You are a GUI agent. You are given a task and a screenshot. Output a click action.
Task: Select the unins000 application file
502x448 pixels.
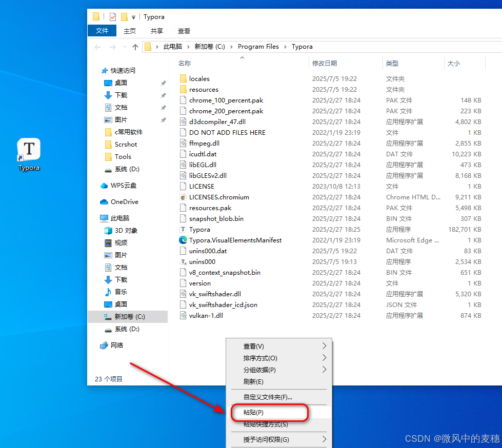(198, 262)
